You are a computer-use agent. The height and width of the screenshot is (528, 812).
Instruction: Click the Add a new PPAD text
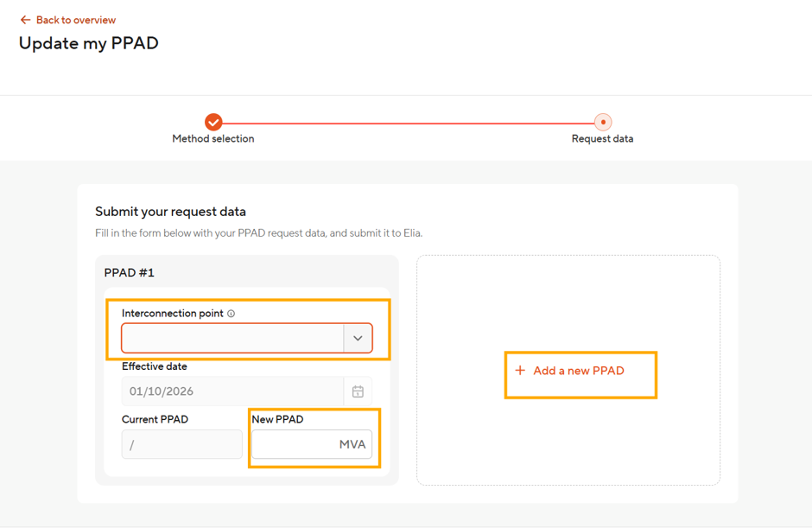(579, 371)
